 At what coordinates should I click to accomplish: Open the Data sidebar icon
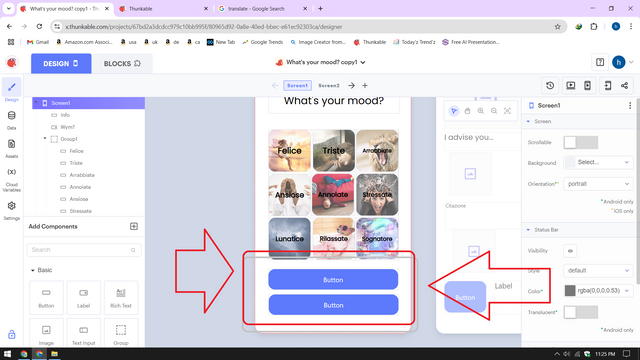11,116
